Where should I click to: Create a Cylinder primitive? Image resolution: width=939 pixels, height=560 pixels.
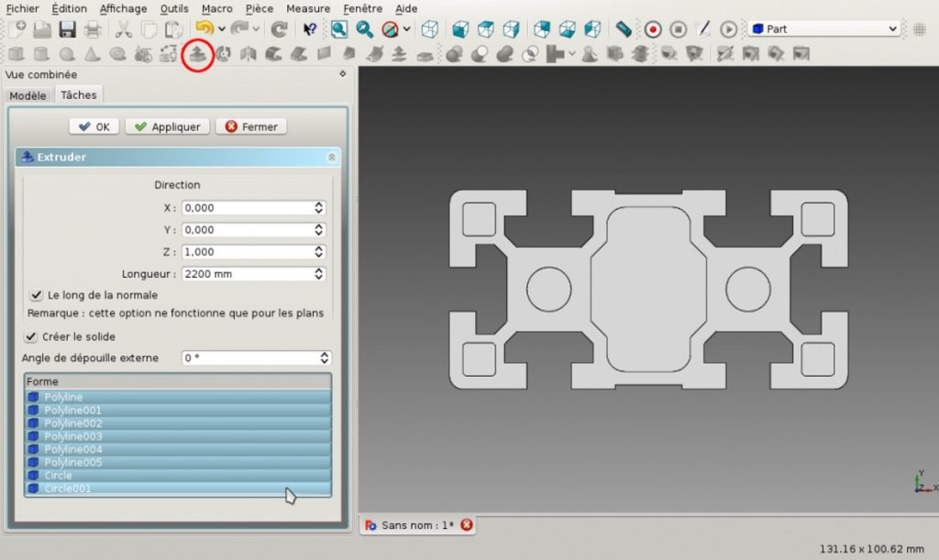(x=41, y=55)
